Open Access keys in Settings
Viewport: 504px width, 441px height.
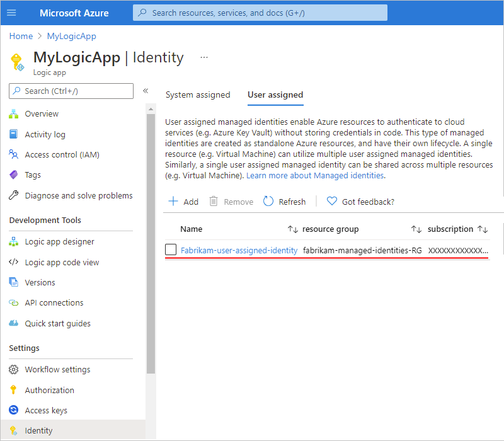[x=46, y=411]
